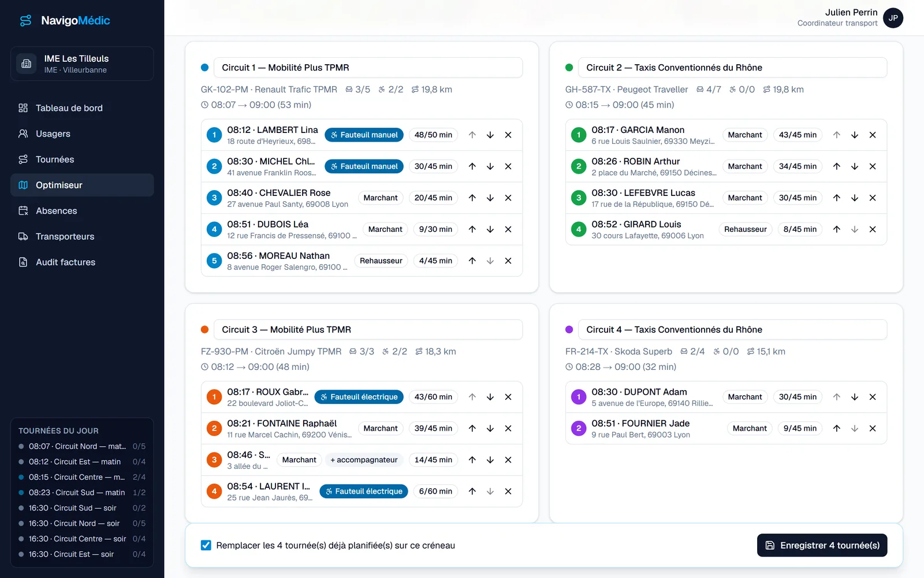This screenshot has width=924, height=578.
Task: Remove FOURNIER Jade from Circuit 4
Action: pyautogui.click(x=873, y=428)
